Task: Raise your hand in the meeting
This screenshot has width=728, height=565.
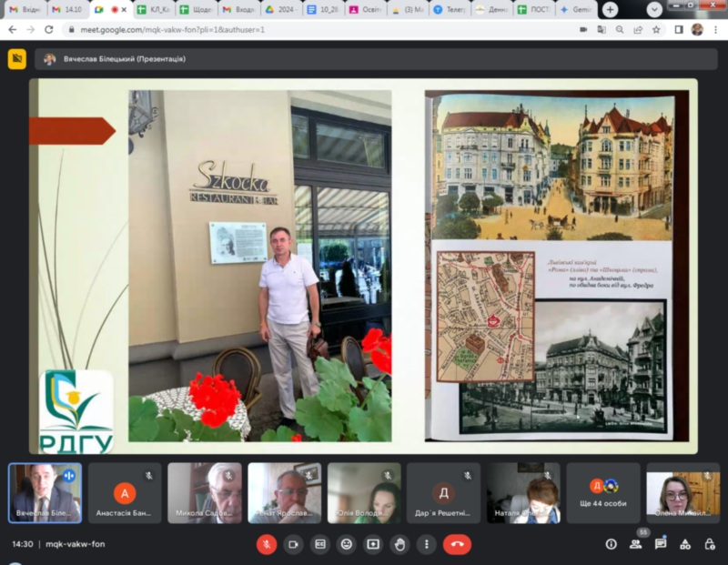Action: 399,544
